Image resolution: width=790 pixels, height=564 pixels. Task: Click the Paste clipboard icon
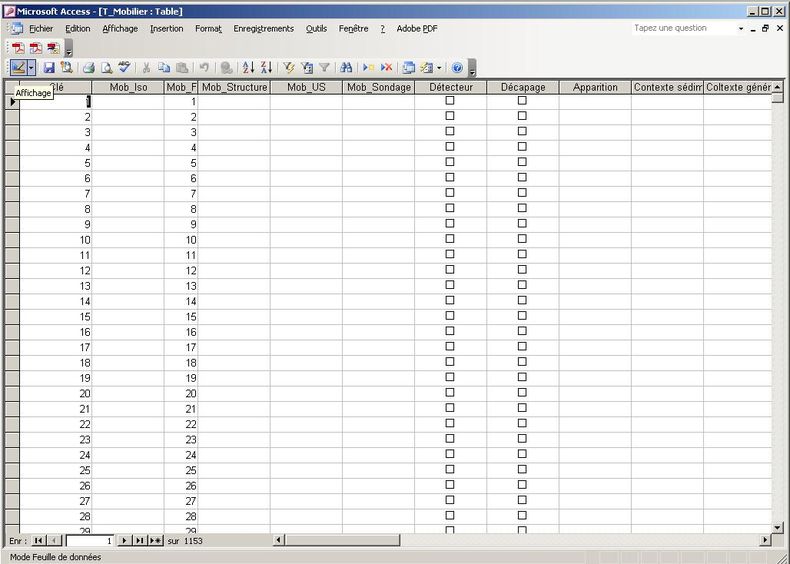point(182,68)
